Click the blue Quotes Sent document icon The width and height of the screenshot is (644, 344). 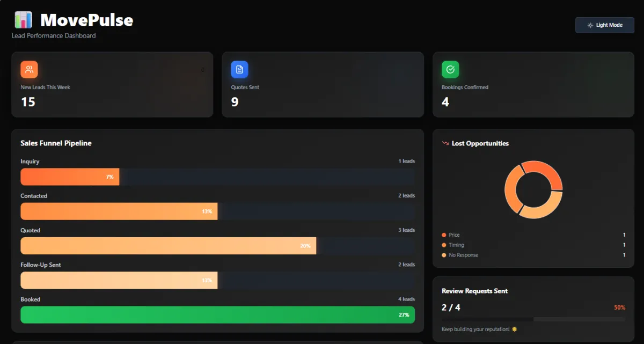(239, 69)
